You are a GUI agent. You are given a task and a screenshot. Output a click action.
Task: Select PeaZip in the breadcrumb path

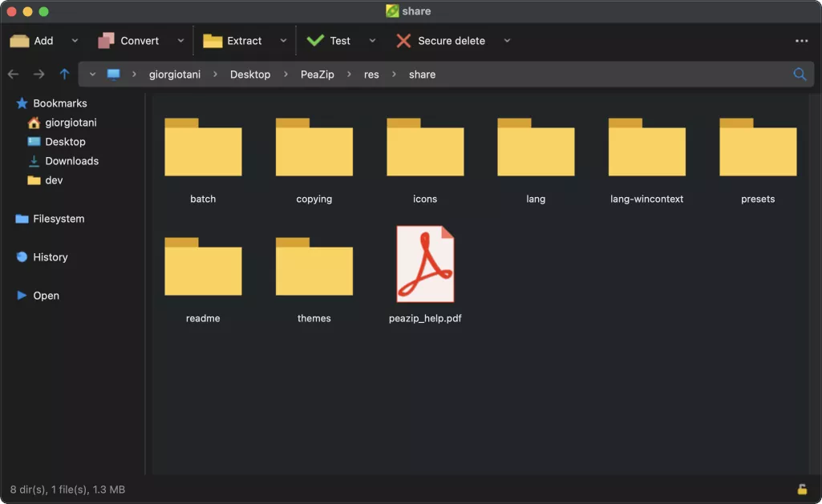coord(317,75)
